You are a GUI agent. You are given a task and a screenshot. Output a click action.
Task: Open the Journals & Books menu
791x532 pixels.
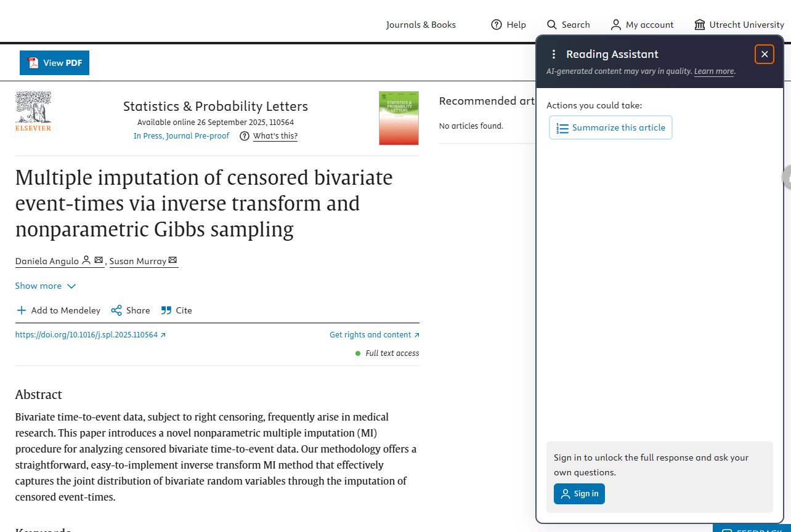tap(421, 25)
